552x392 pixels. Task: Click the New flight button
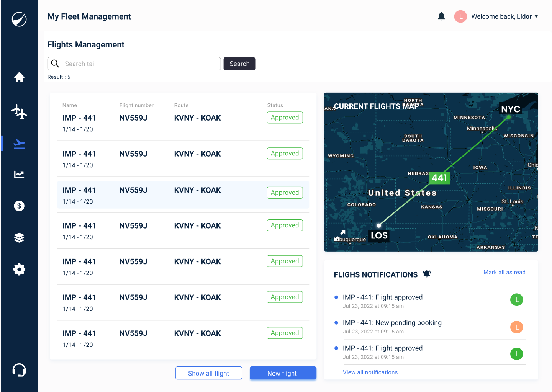(x=283, y=373)
